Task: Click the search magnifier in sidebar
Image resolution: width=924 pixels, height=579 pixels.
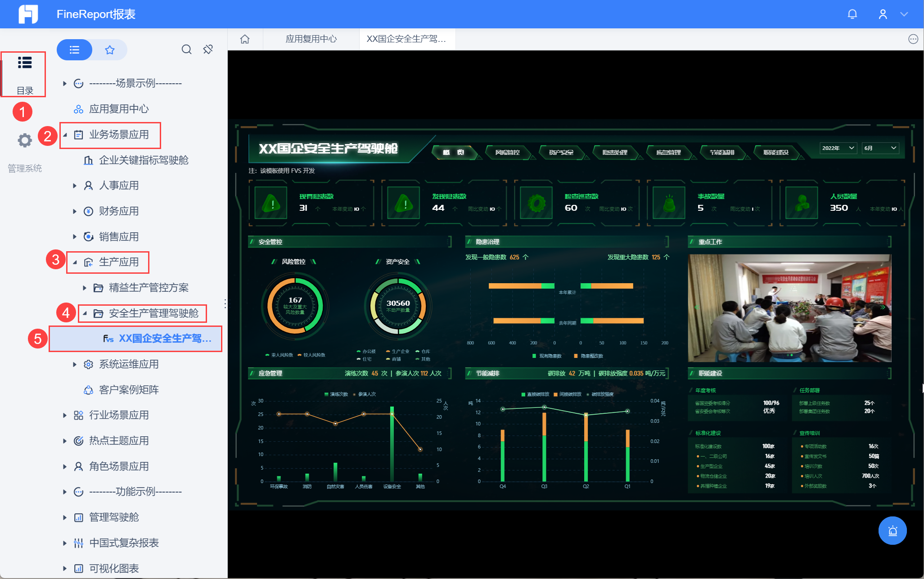Action: 186,50
